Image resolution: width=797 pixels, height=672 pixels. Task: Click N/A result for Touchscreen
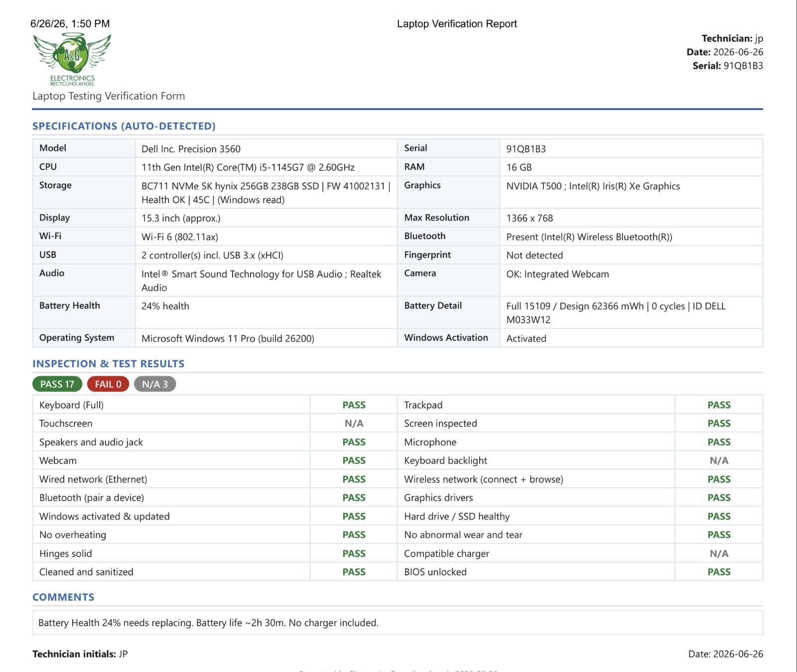(354, 423)
